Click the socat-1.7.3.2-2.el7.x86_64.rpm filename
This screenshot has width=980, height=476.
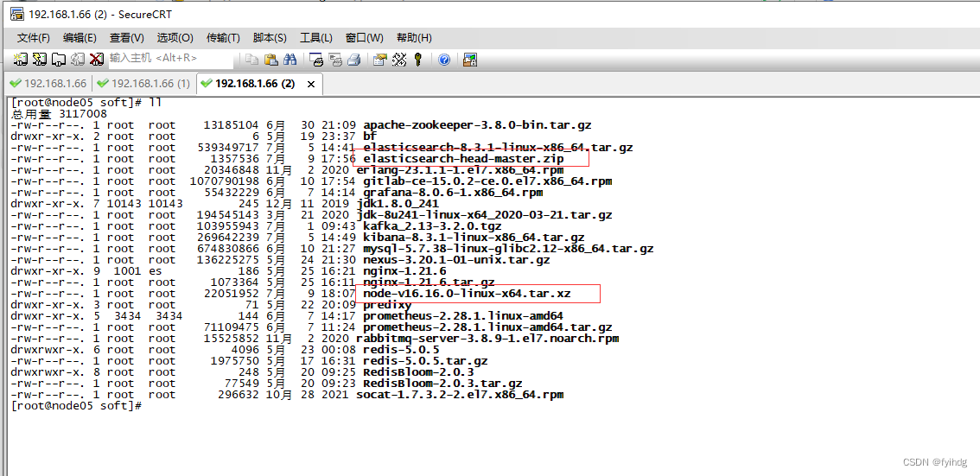(460, 395)
